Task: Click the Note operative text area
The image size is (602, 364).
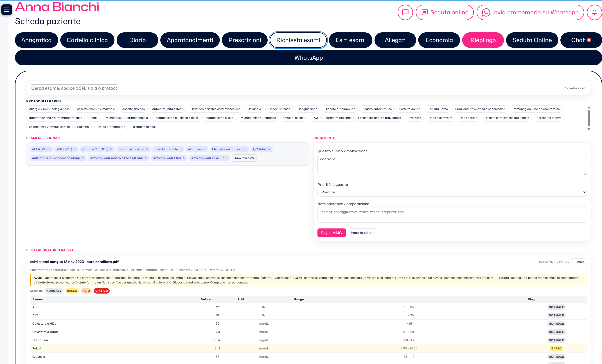Action: pyautogui.click(x=452, y=215)
